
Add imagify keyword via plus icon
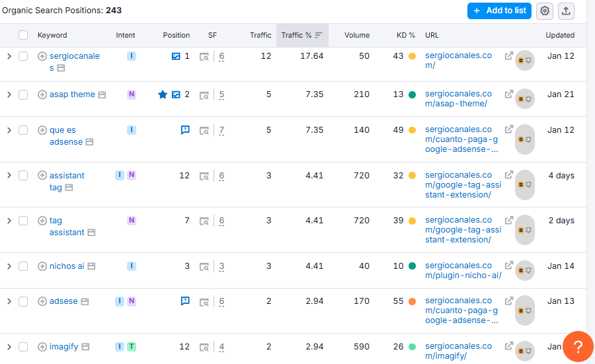[x=42, y=347]
